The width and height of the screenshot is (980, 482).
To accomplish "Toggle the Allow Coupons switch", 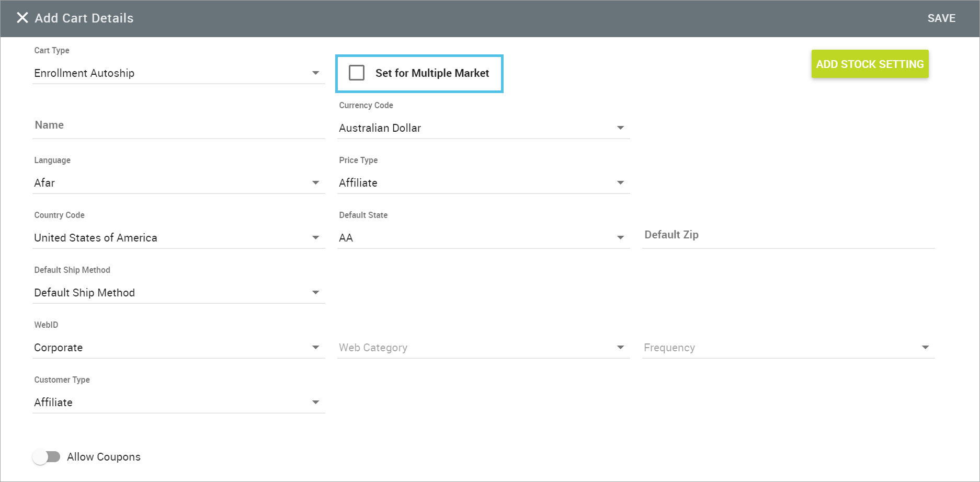I will click(47, 457).
